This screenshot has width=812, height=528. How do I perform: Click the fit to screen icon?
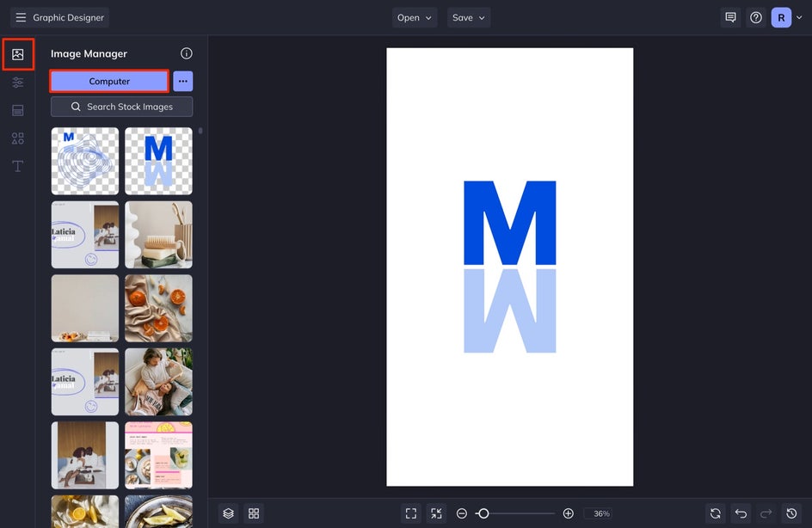(x=411, y=513)
